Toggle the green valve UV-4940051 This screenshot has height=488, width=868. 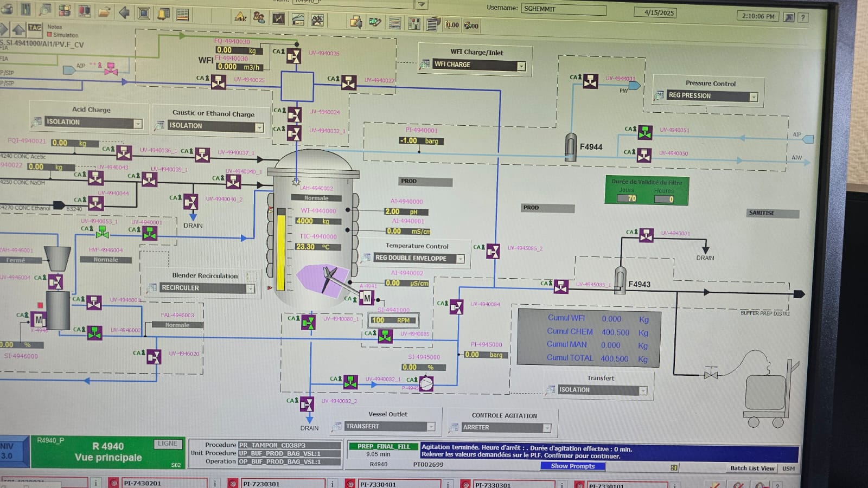coord(644,132)
